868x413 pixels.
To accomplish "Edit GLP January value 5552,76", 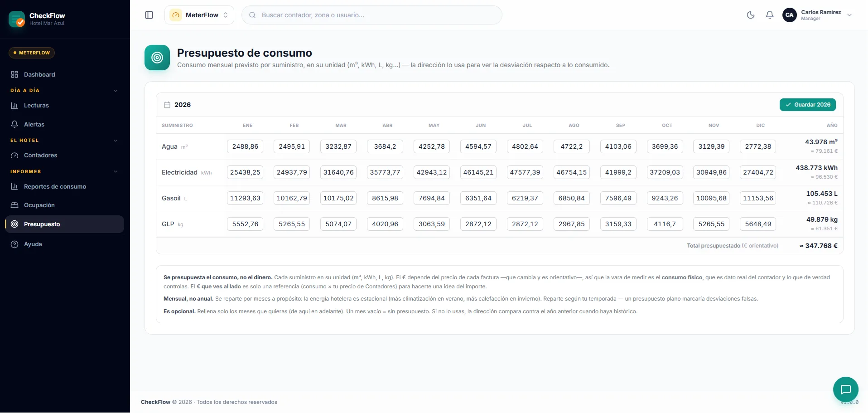I will pyautogui.click(x=245, y=224).
